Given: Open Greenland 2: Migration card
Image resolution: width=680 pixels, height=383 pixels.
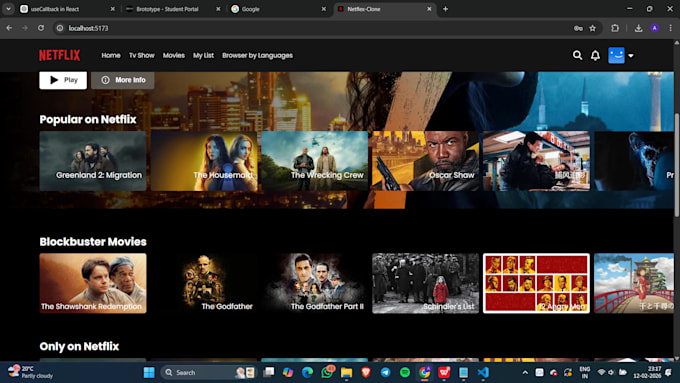Looking at the screenshot, I should point(93,161).
